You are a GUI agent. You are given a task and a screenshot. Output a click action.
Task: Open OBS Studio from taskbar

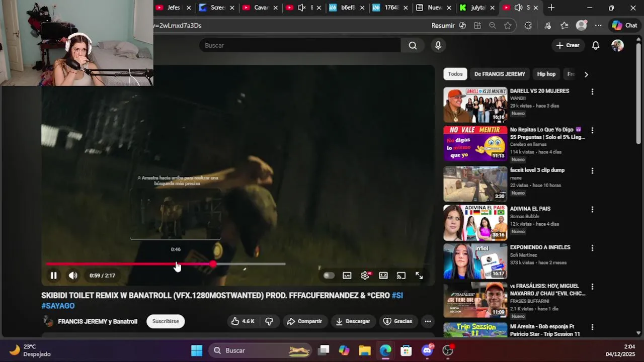click(x=448, y=350)
